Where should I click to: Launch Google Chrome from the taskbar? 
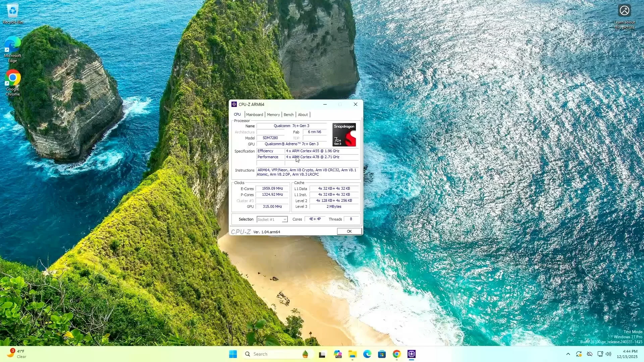coord(397,354)
